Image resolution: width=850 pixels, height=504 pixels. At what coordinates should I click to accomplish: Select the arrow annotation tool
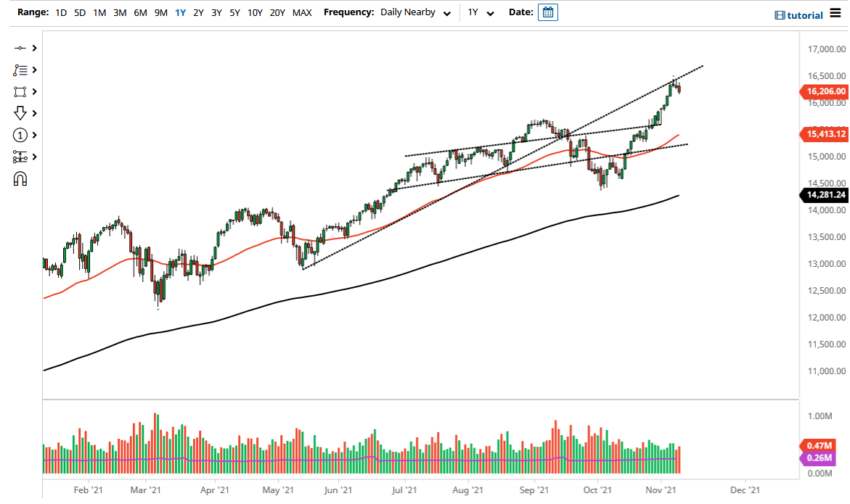tap(20, 113)
